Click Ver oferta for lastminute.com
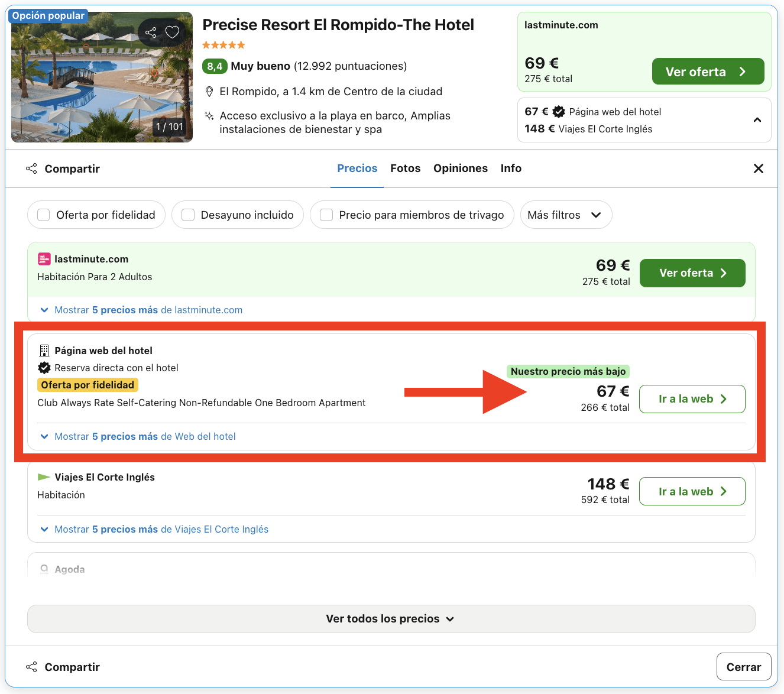The height and width of the screenshot is (694, 784). pyautogui.click(x=692, y=273)
